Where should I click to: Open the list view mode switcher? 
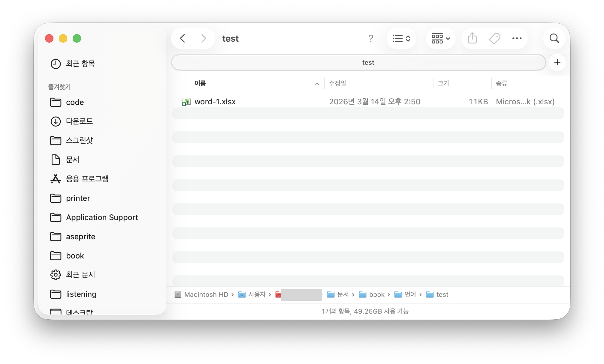point(401,38)
